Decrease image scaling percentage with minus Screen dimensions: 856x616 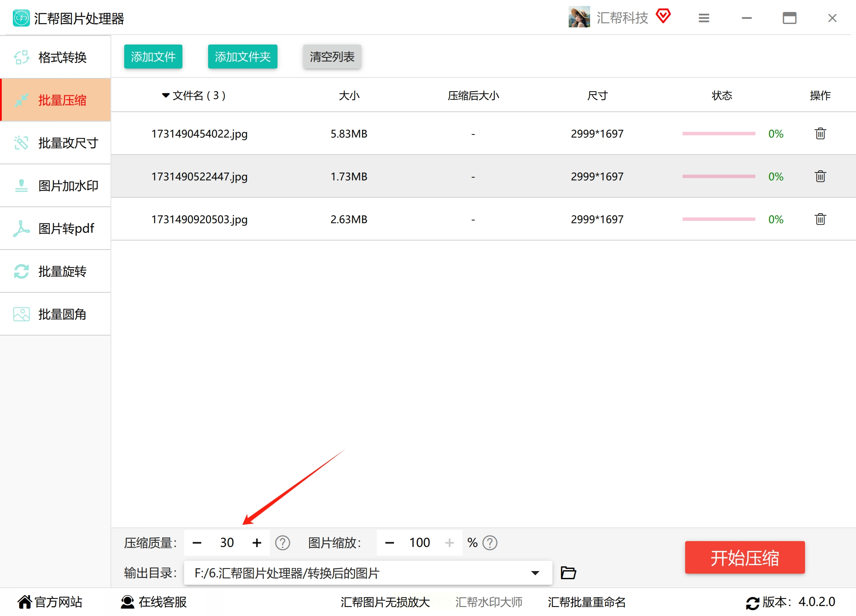point(390,543)
